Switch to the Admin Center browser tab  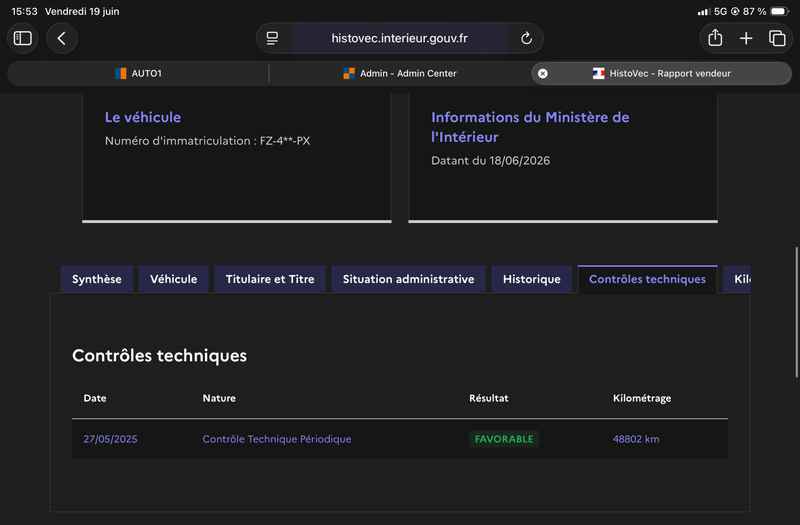click(x=400, y=73)
